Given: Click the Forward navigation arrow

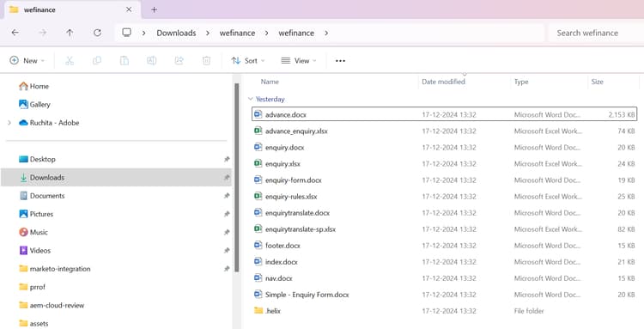Looking at the screenshot, I should pyautogui.click(x=43, y=33).
